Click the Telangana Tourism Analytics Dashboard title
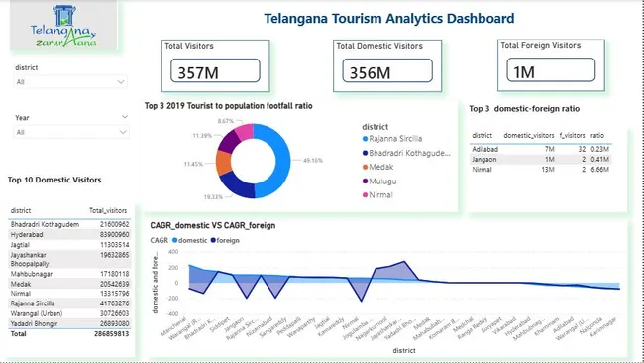644x363 pixels. tap(389, 19)
